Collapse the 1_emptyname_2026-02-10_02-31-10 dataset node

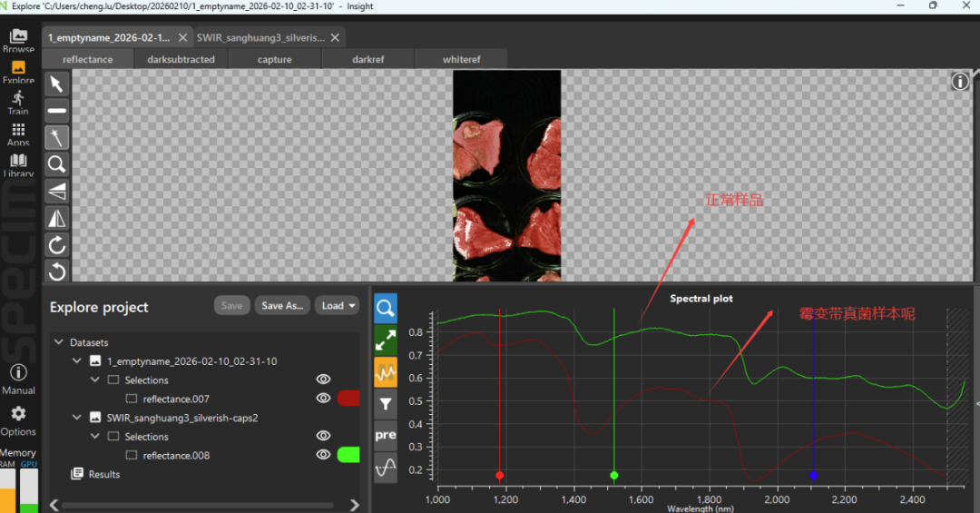pyautogui.click(x=77, y=361)
